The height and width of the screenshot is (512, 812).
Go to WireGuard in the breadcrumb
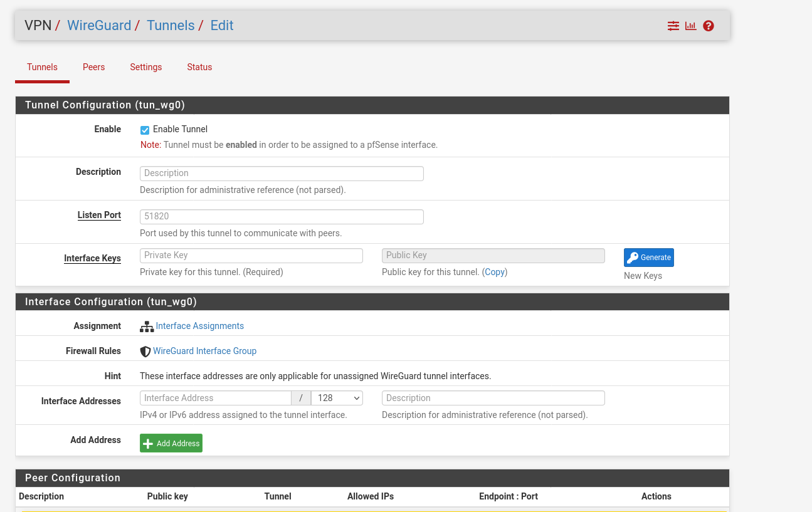pos(99,26)
